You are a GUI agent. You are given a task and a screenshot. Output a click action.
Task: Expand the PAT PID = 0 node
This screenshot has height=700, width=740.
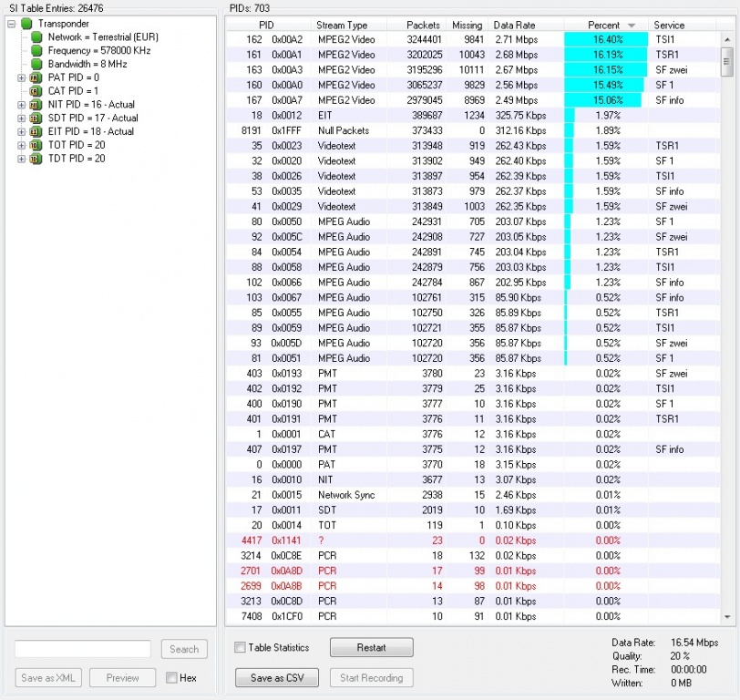[x=21, y=77]
